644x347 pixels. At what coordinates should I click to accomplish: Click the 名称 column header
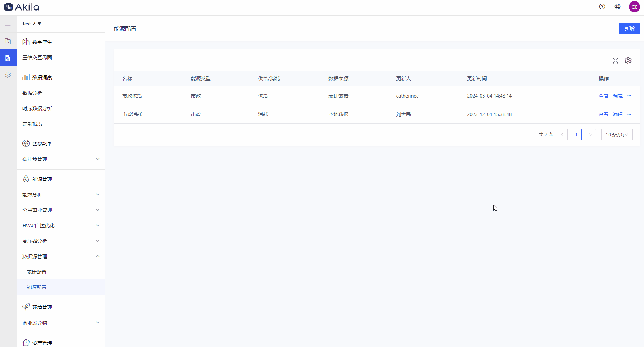point(127,79)
